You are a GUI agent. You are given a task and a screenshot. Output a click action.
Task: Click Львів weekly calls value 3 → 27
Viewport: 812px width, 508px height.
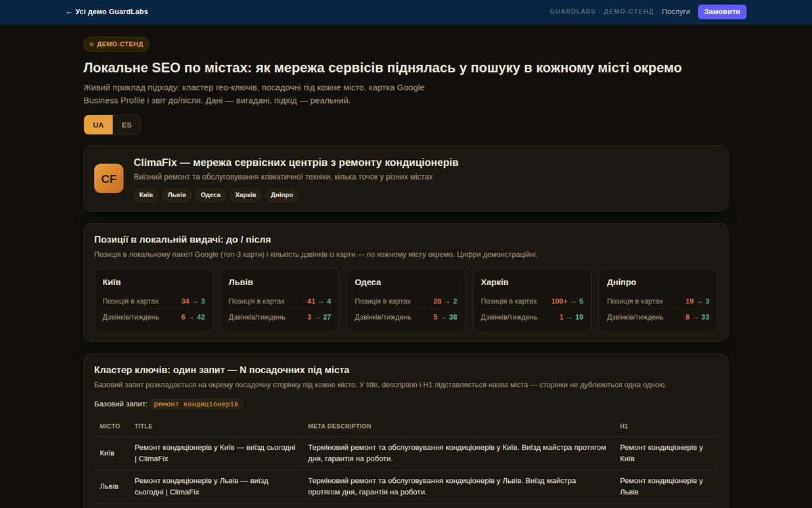coord(319,317)
